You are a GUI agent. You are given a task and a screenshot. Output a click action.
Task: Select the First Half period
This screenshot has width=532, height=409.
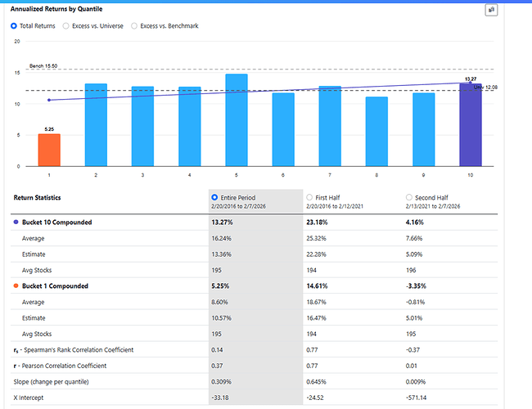click(309, 197)
